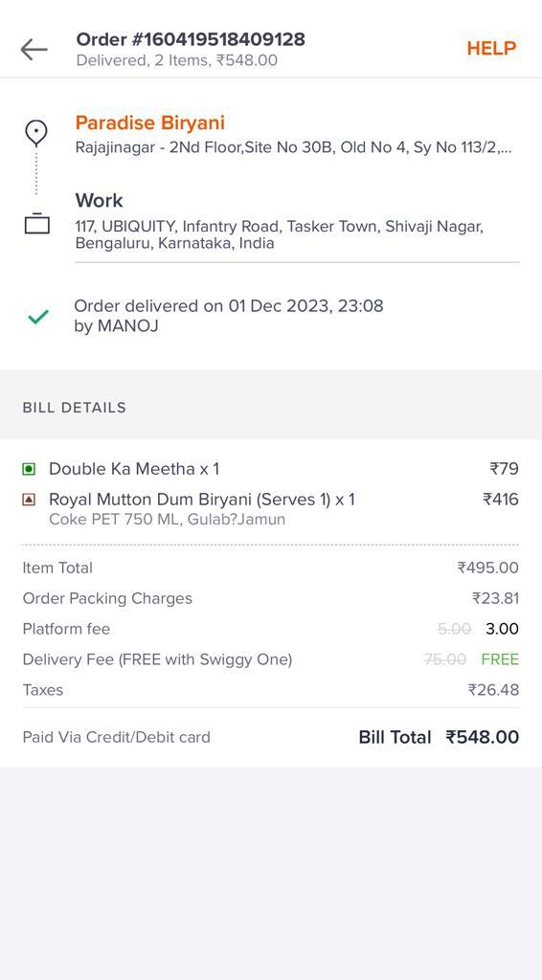Tap the Platform fee row

click(271, 629)
